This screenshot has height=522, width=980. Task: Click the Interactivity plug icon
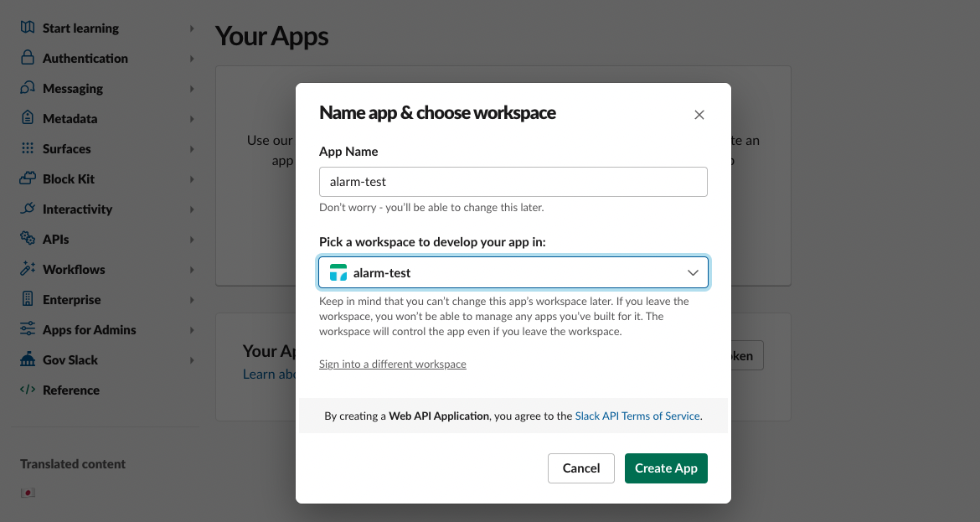point(28,208)
